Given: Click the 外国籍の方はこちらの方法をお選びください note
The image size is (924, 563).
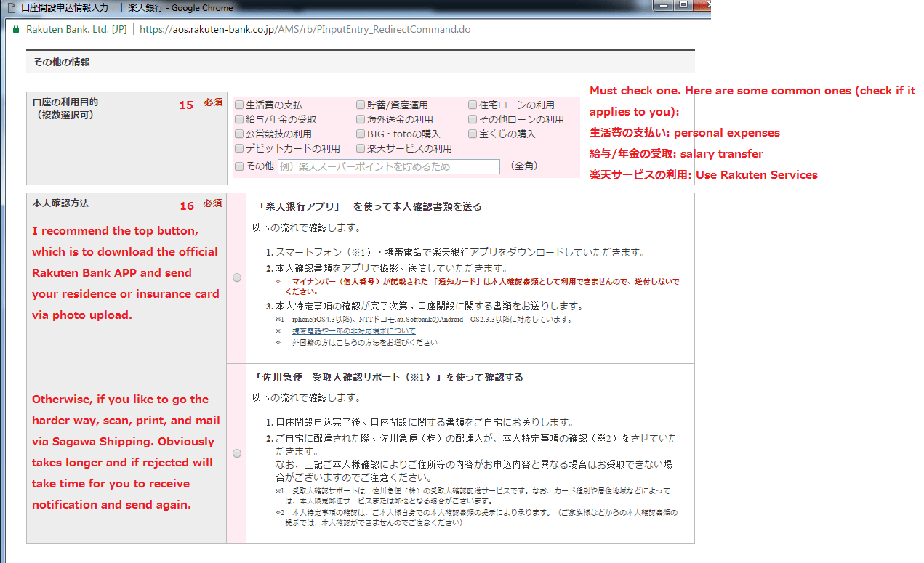Looking at the screenshot, I should coord(365,342).
